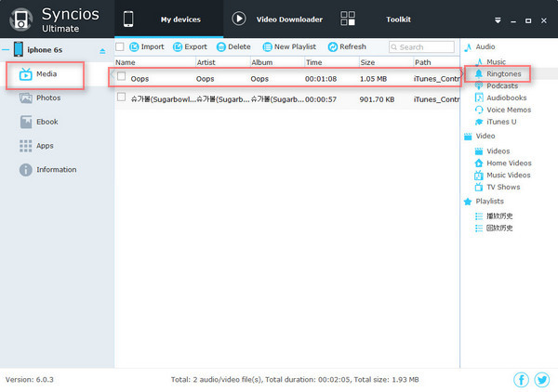This screenshot has height=392, width=558.
Task: Click the Syncios logo icon
Action: [21, 20]
